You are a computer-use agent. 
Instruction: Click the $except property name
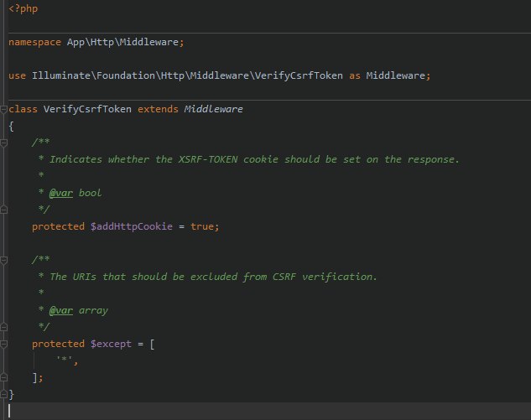(x=111, y=344)
